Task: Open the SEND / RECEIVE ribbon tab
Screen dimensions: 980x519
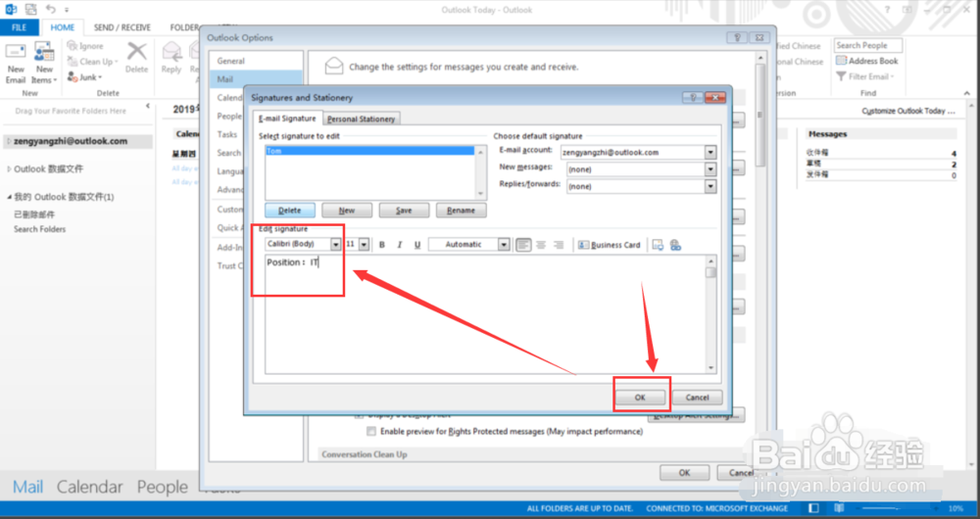Action: (122, 27)
